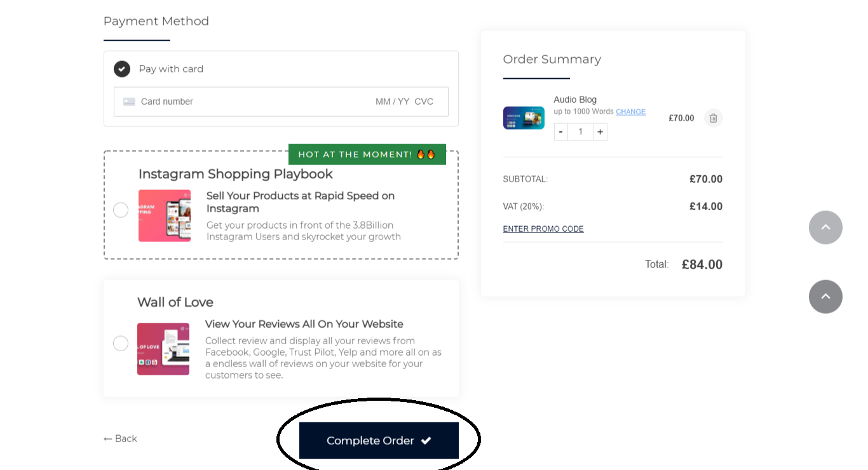Click the MM / YY expiry field
The width and height of the screenshot is (868, 470).
point(392,102)
